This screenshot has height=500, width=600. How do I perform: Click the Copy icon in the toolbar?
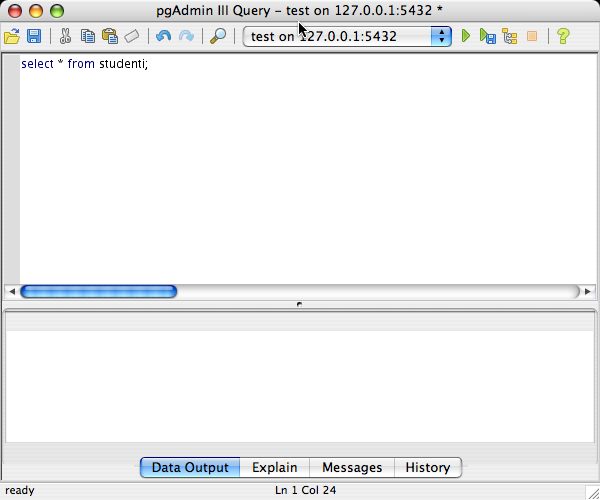click(88, 37)
